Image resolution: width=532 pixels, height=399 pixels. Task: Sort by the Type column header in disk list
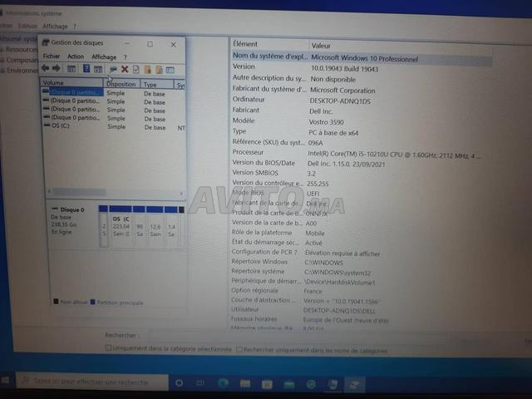157,84
